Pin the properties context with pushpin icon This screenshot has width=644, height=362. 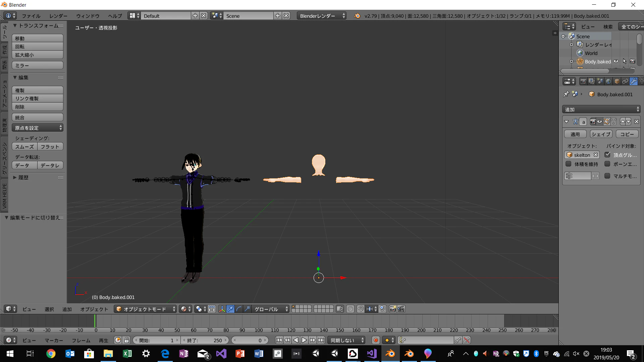(x=566, y=94)
